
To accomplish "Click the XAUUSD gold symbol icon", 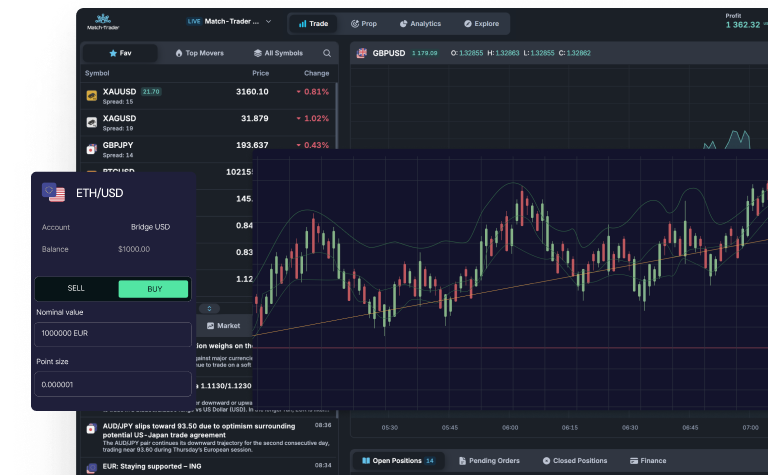I will pos(92,95).
